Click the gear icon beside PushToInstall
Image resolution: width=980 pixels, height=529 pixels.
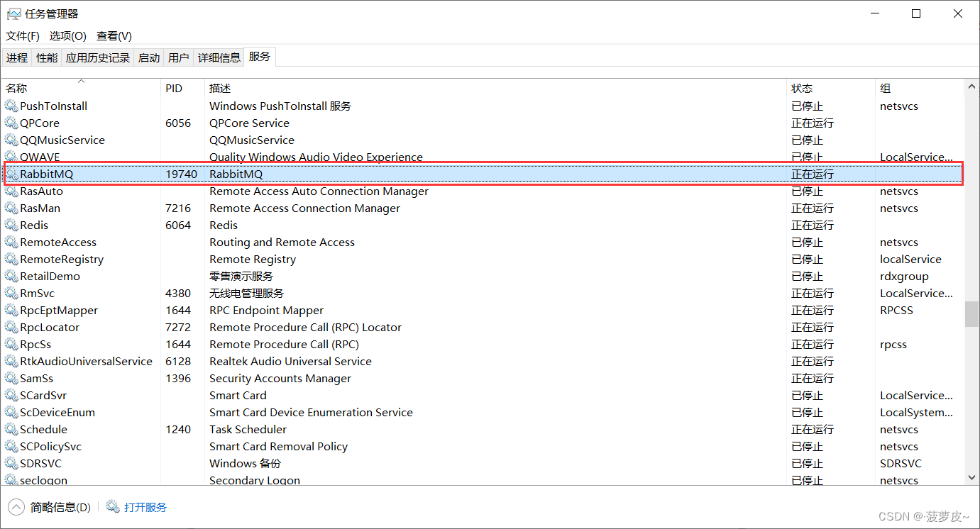11,106
